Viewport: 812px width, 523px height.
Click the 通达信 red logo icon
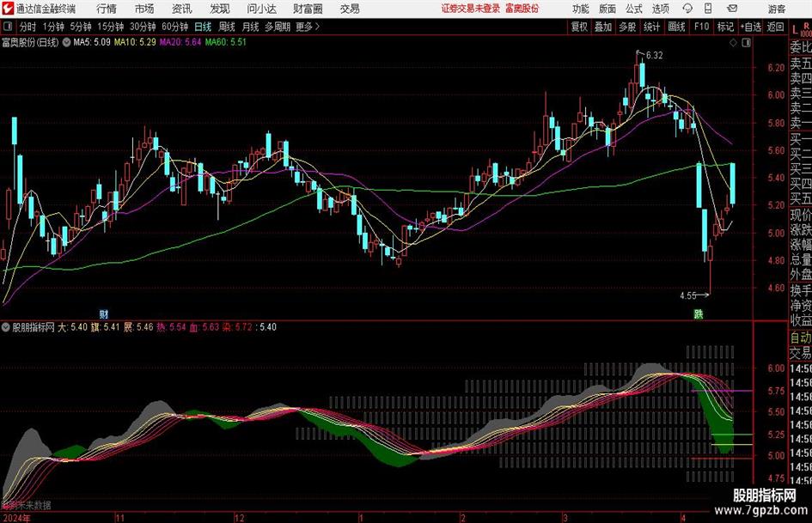[x=8, y=9]
